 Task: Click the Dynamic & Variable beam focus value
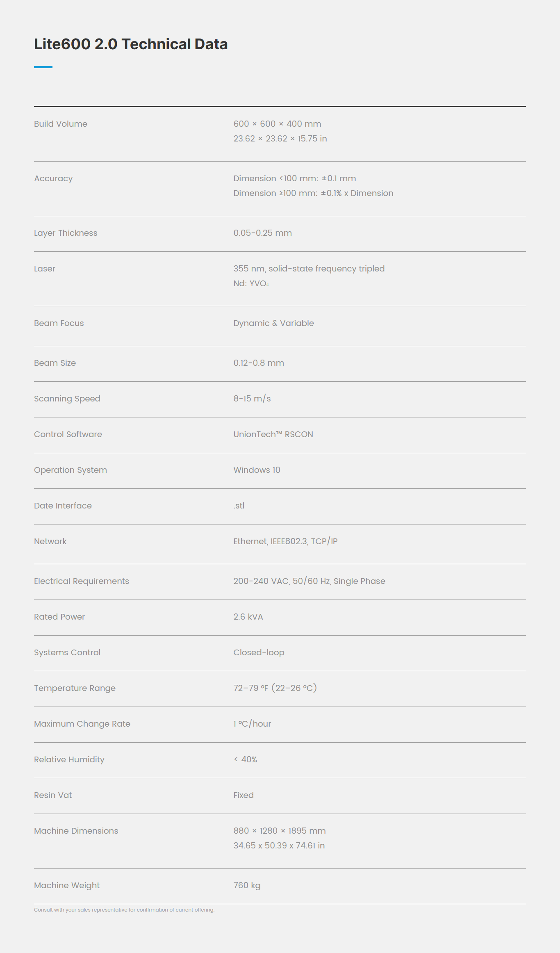pos(273,323)
